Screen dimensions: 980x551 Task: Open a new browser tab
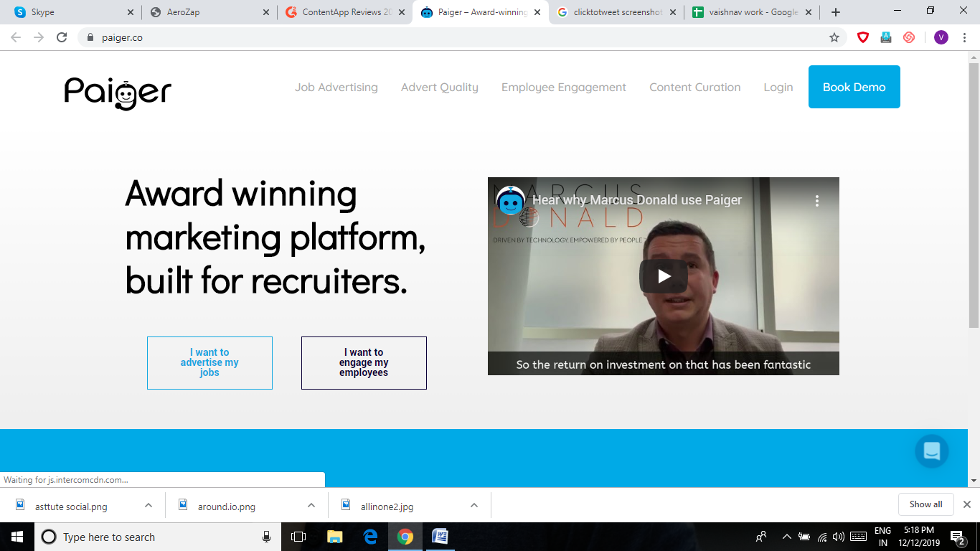836,12
